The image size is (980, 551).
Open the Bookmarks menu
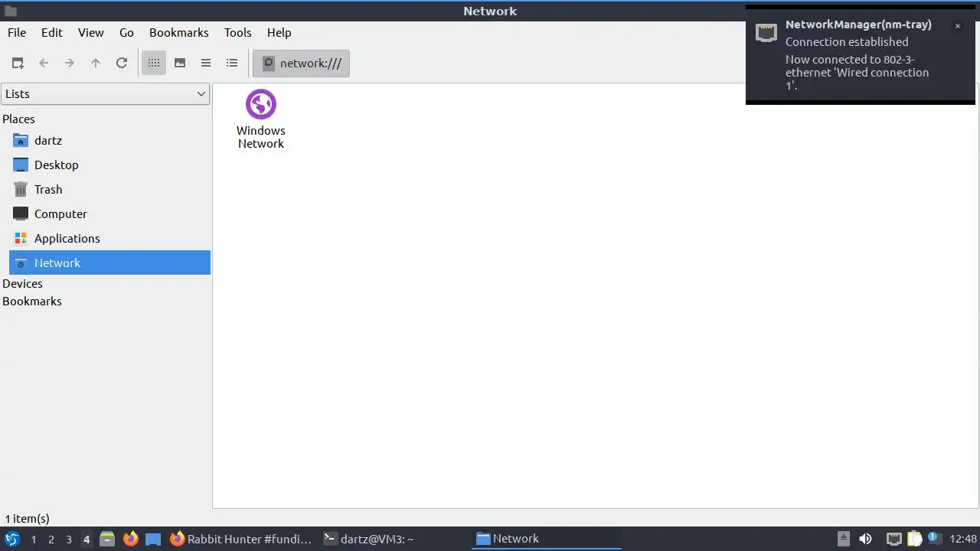coord(179,32)
